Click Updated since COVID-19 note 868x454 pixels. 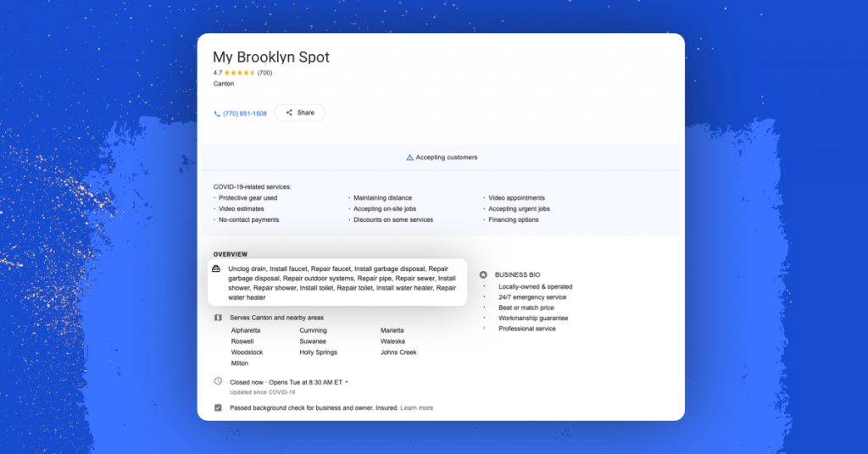coord(263,393)
